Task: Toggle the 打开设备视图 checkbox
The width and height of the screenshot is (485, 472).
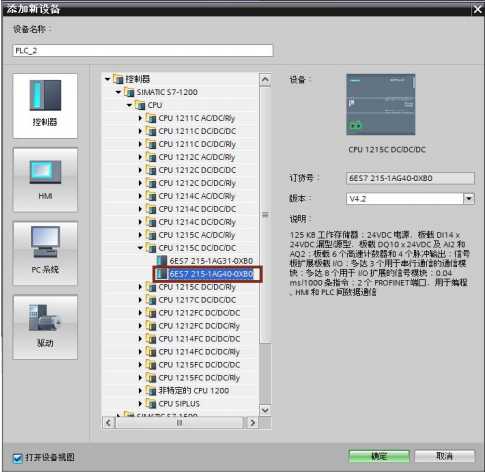Action: click(x=17, y=458)
